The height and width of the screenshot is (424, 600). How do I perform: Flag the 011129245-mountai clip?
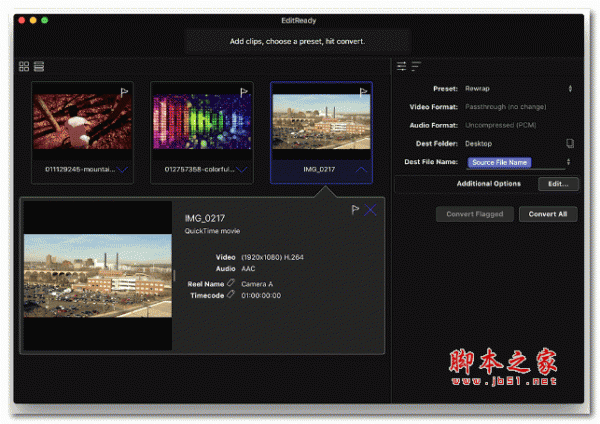click(124, 92)
